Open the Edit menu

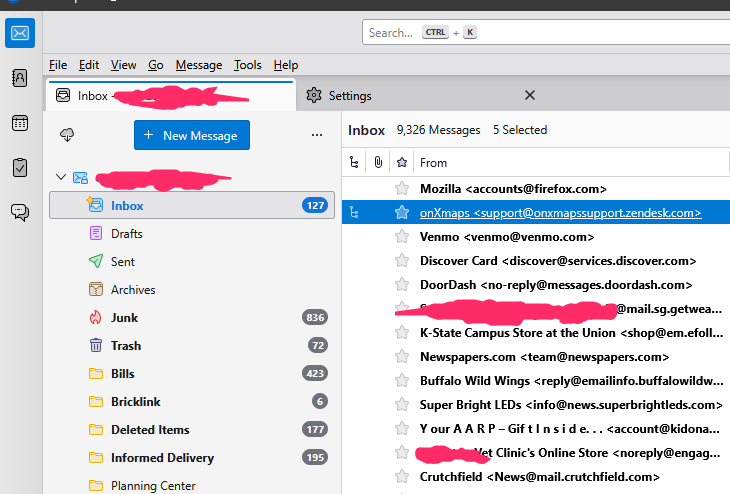[88, 65]
